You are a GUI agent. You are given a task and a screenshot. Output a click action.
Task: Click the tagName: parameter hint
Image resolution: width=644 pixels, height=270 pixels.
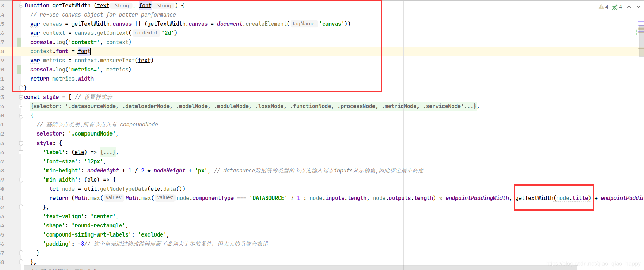pyautogui.click(x=304, y=24)
